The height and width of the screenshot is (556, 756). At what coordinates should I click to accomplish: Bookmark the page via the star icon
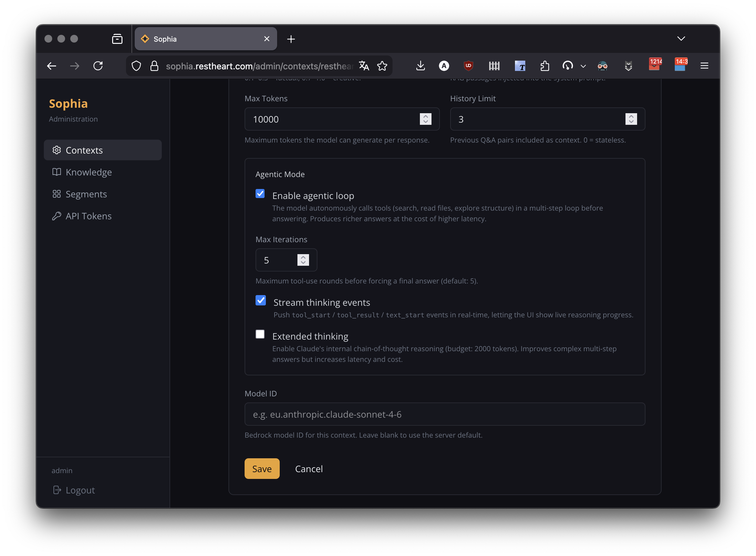click(383, 66)
